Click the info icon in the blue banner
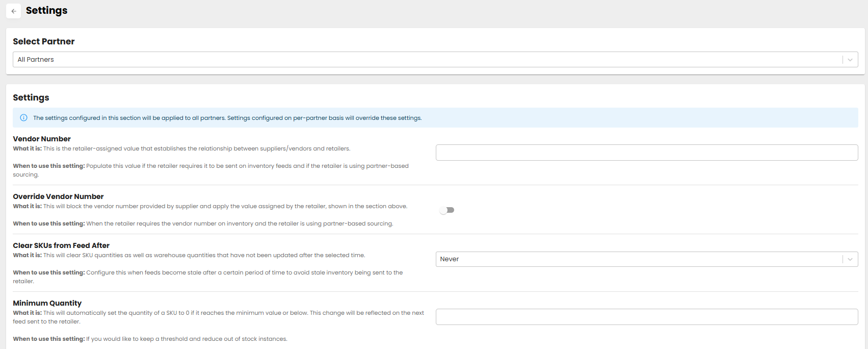The width and height of the screenshot is (868, 349). point(23,118)
